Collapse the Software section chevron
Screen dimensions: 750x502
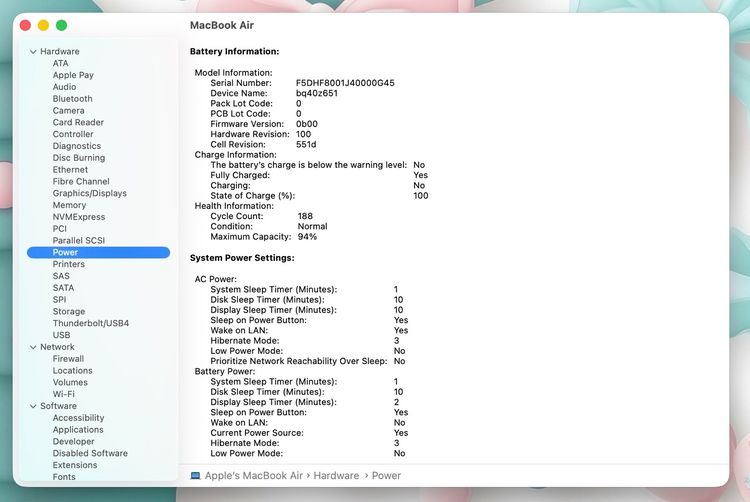pyautogui.click(x=33, y=406)
